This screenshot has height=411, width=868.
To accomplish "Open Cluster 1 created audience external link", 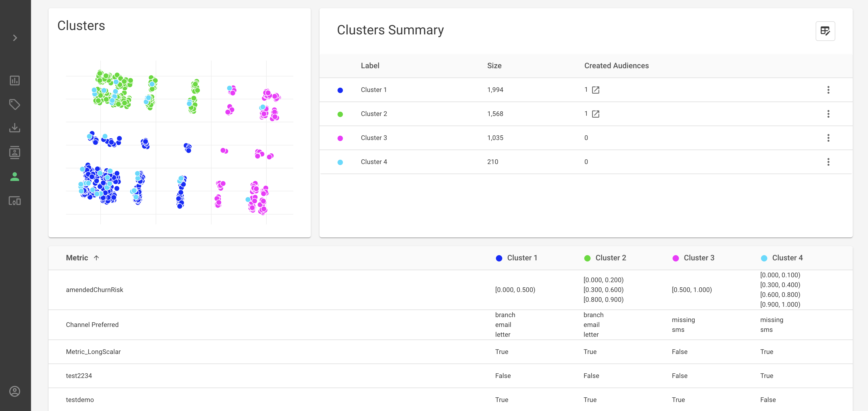I will (x=596, y=90).
